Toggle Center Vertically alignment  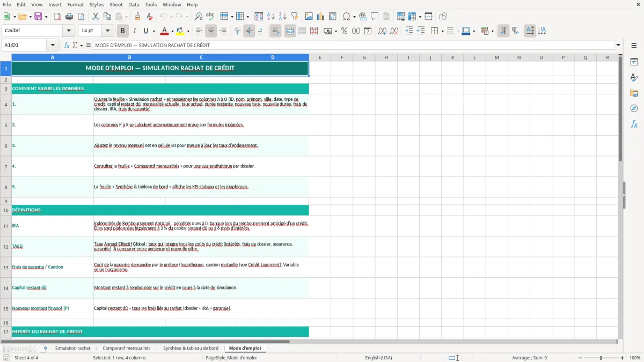249,31
